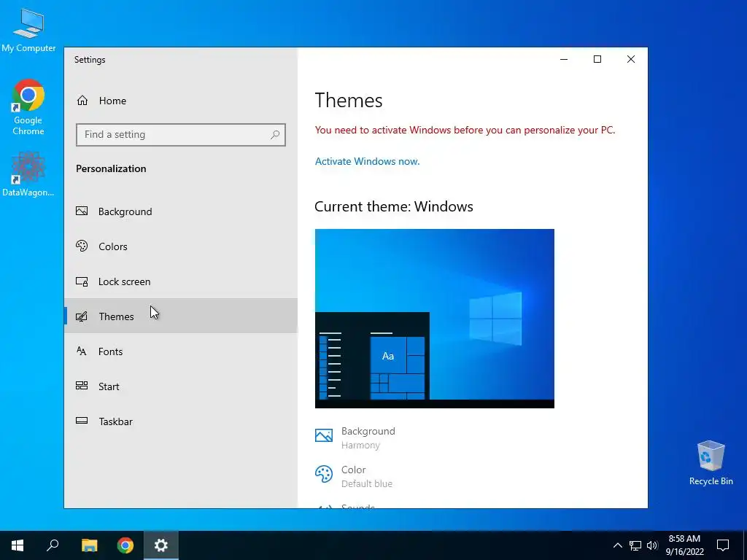The height and width of the screenshot is (560, 747).
Task: Click the Start tiles icon in sidebar
Action: [82, 386]
